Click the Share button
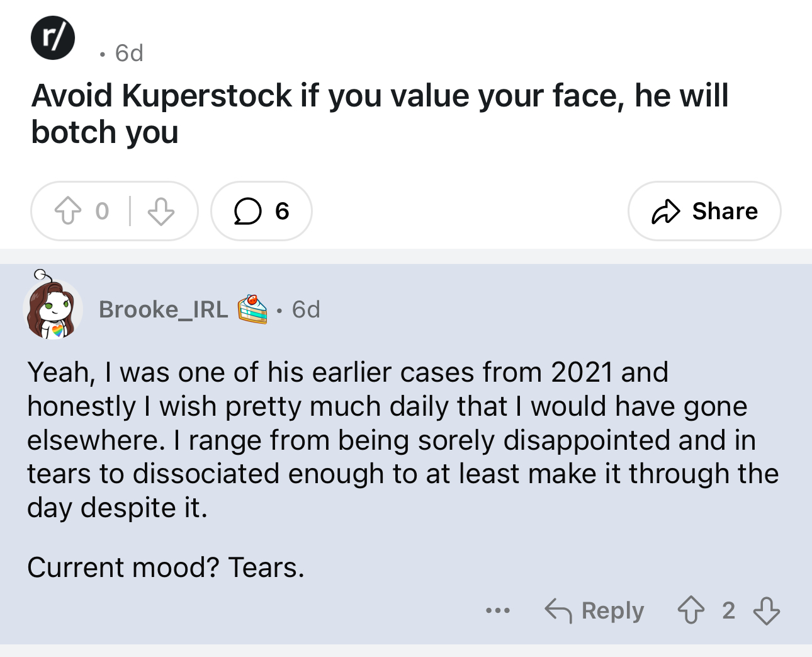The width and height of the screenshot is (812, 657). (704, 211)
